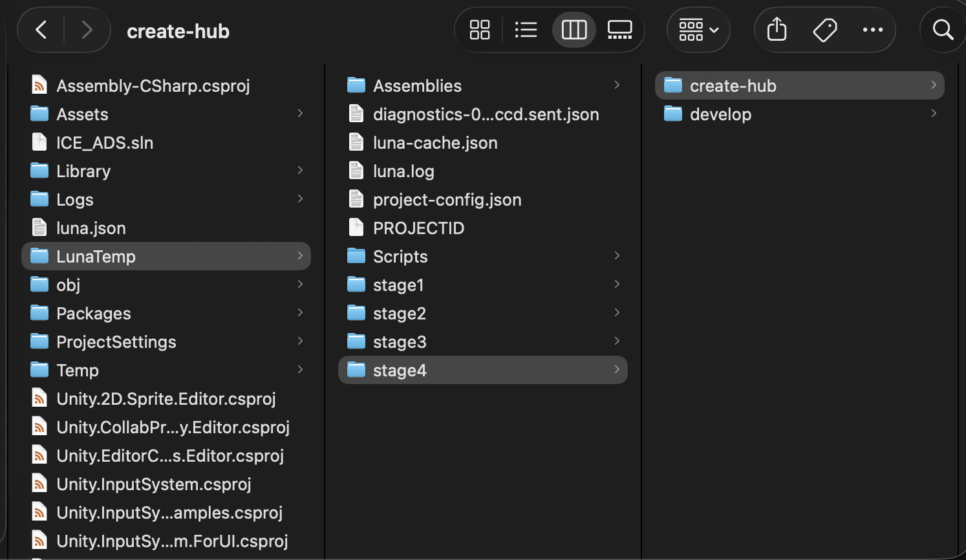Screen dimensions: 966x560
Task: Select the stage4 folder row
Action: [483, 370]
